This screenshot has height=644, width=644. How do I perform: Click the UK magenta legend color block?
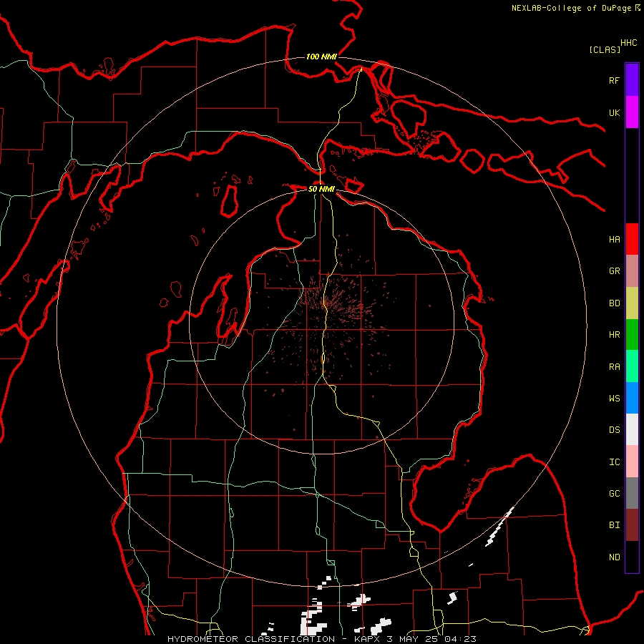point(632,112)
